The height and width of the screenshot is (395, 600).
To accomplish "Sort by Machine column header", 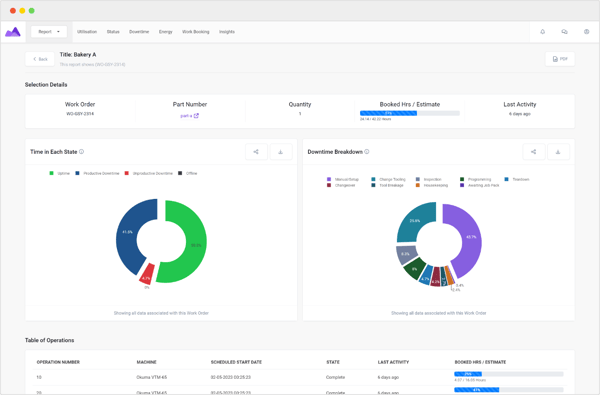I will click(147, 362).
